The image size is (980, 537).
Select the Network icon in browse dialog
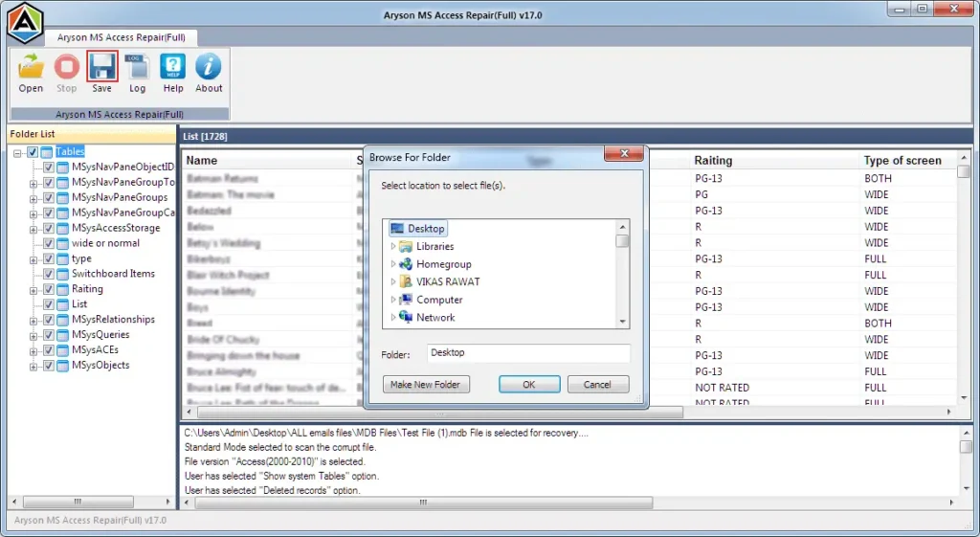(406, 317)
